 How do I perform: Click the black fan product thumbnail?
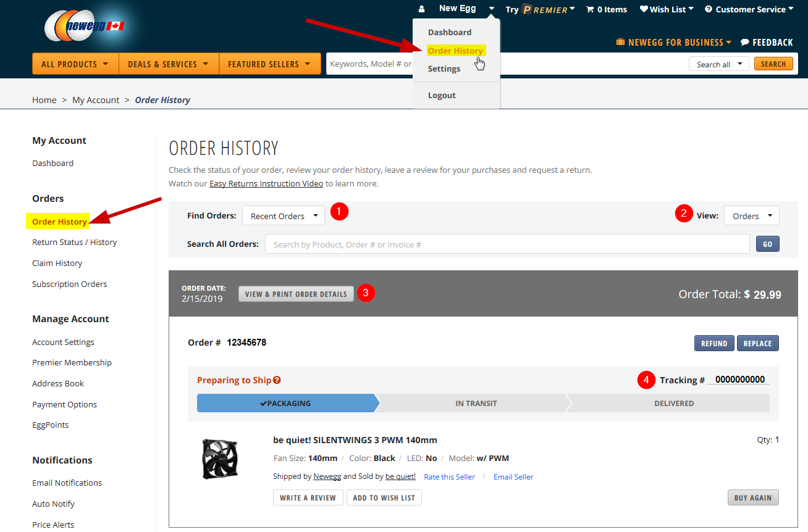pyautogui.click(x=220, y=459)
